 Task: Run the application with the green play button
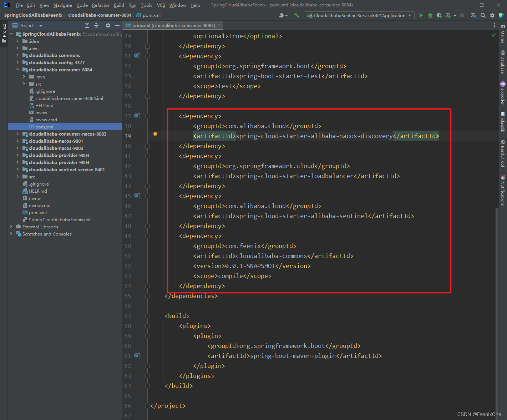pos(421,15)
